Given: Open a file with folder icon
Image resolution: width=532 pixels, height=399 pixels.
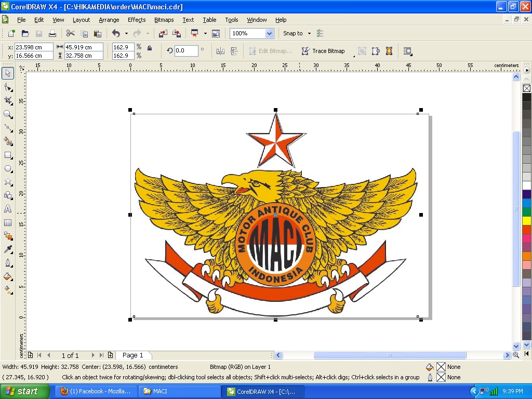Looking at the screenshot, I should (25, 33).
